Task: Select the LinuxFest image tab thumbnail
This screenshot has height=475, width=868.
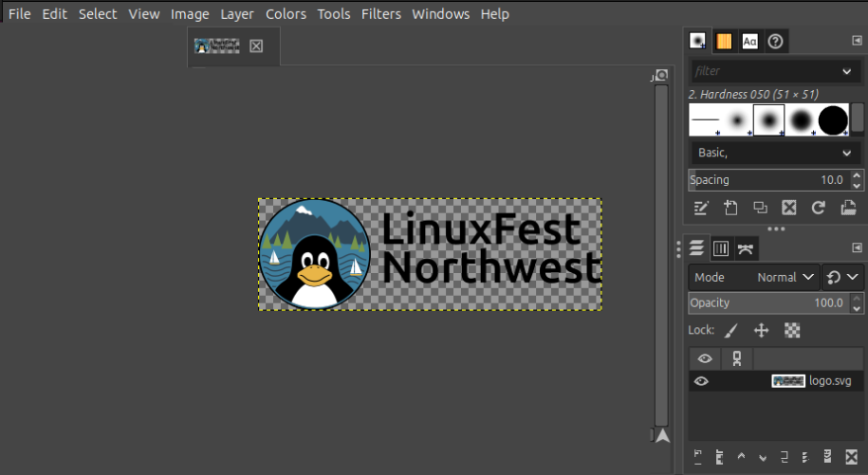Action: (216, 46)
